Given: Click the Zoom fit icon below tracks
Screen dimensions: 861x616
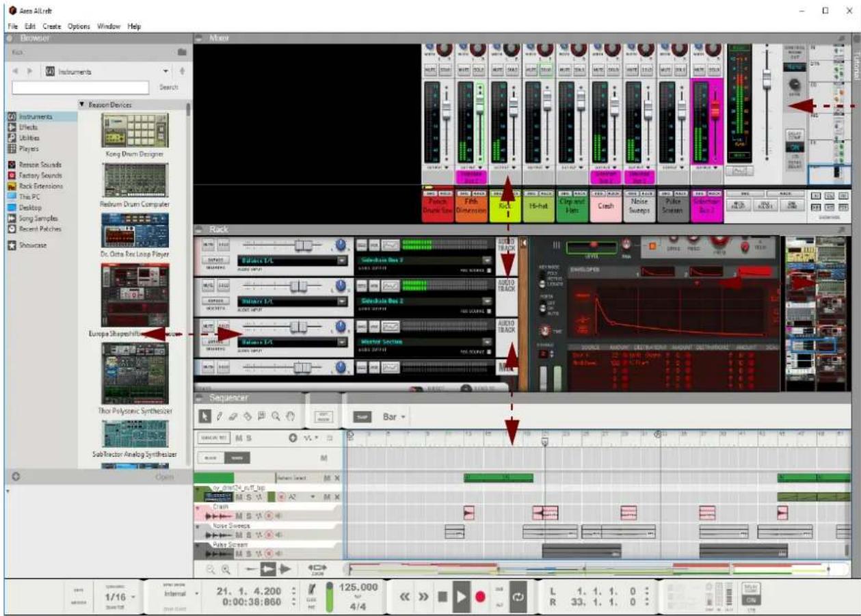Looking at the screenshot, I should 317,569.
